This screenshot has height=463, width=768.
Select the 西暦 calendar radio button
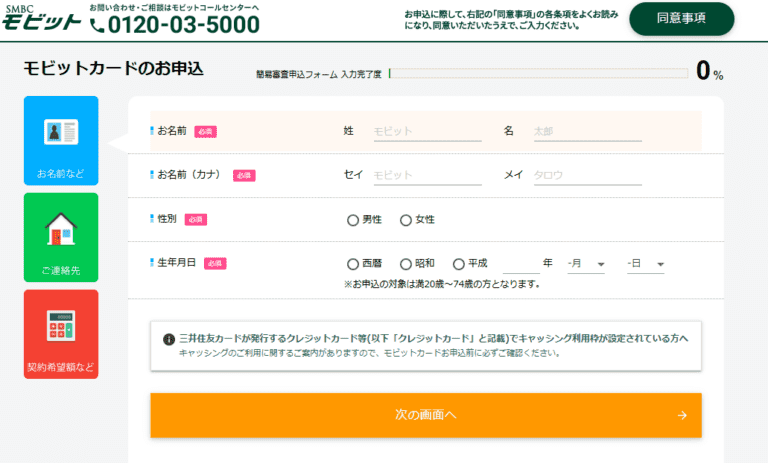click(x=353, y=265)
